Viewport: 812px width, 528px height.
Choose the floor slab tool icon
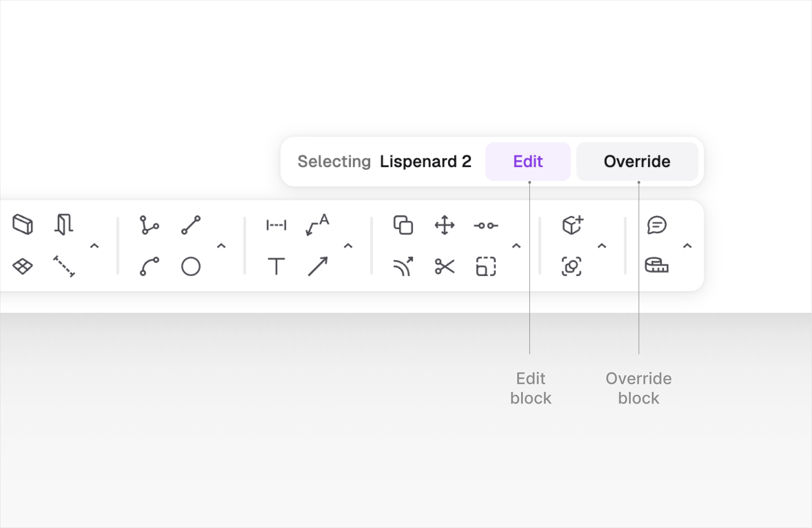[x=23, y=266]
